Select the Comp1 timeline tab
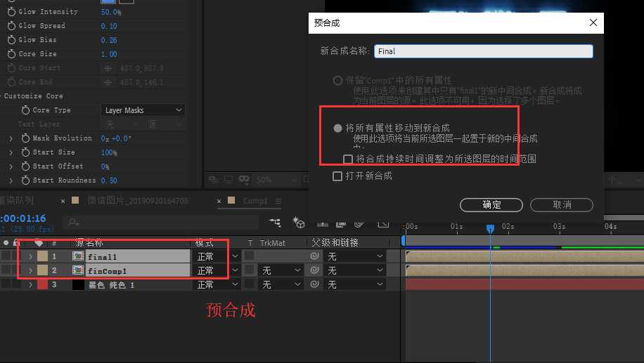 (255, 201)
